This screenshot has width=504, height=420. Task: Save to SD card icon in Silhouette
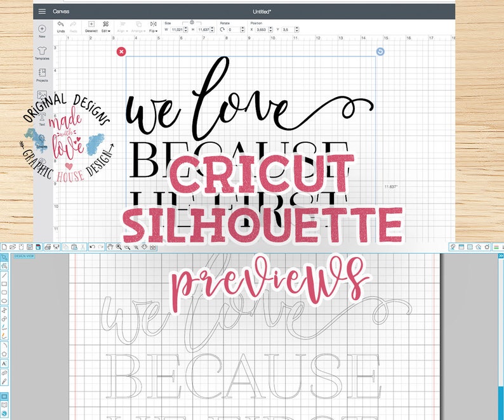[38, 247]
